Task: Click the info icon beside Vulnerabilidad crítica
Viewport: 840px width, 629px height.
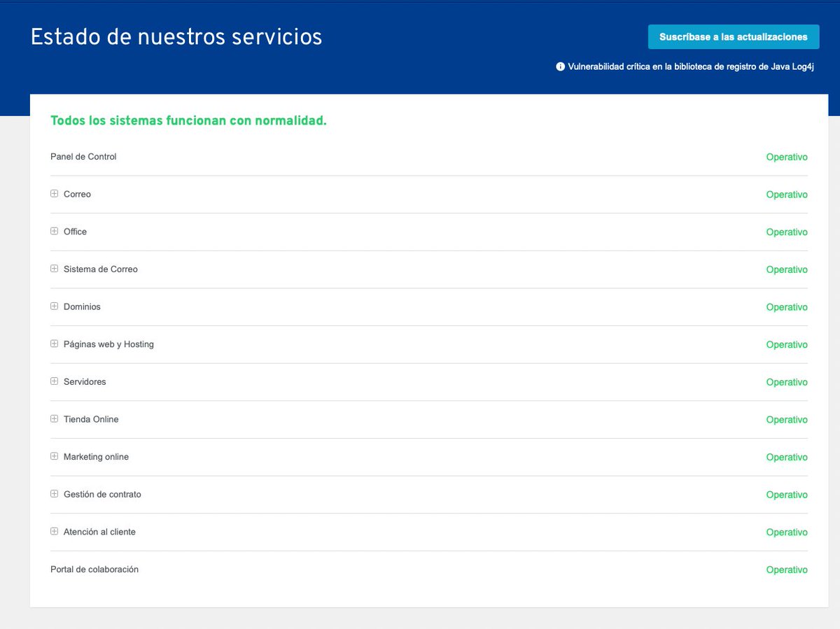Action: coord(560,67)
